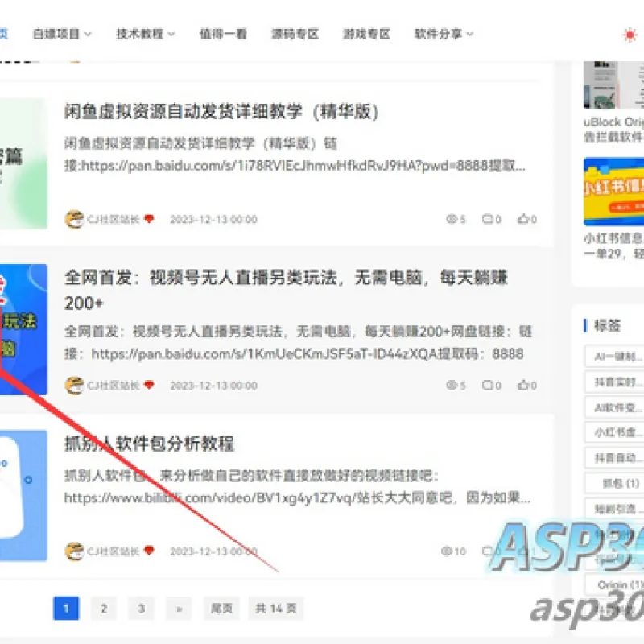Select the 抖音自动 tag

point(614,458)
